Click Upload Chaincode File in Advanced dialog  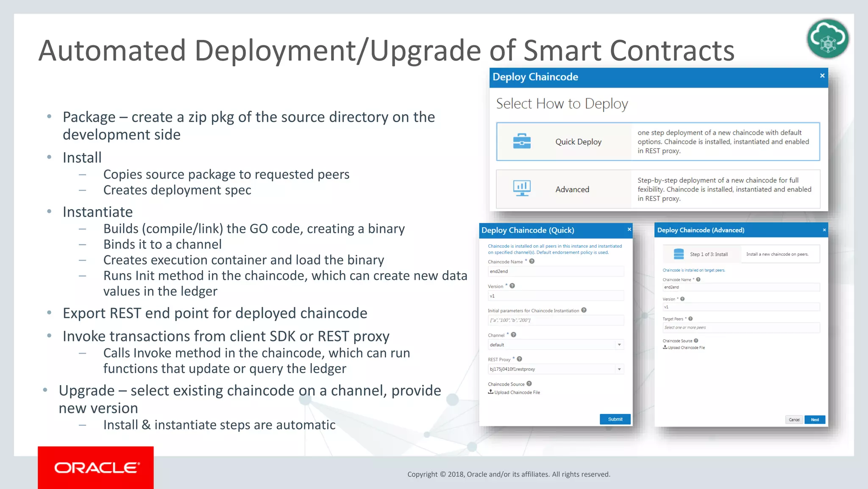[x=686, y=347]
